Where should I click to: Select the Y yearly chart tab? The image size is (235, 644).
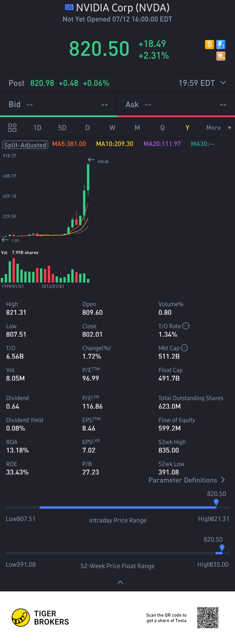point(187,128)
